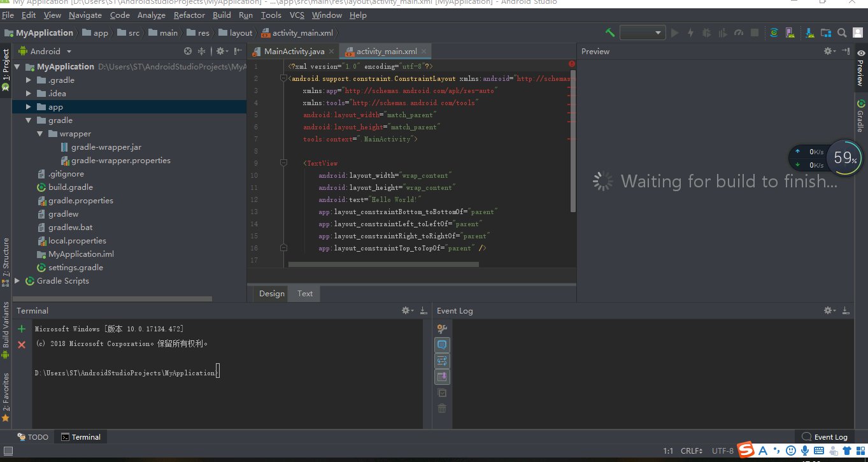Open the Refactor menu
Viewport: 868px width, 462px height.
(189, 15)
